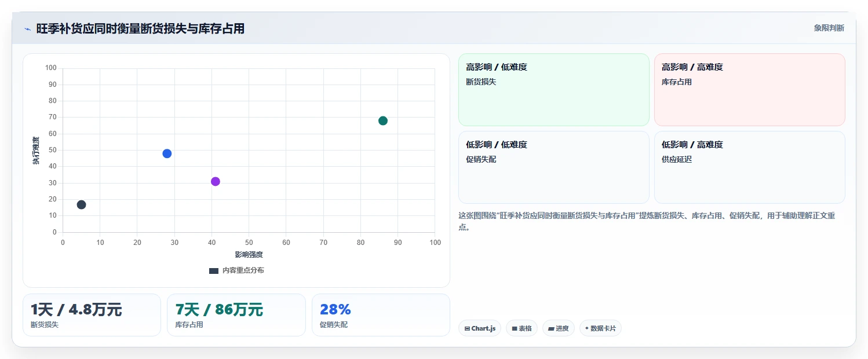Click the 进度 chip icon
The image size is (868, 359).
(x=551, y=328)
